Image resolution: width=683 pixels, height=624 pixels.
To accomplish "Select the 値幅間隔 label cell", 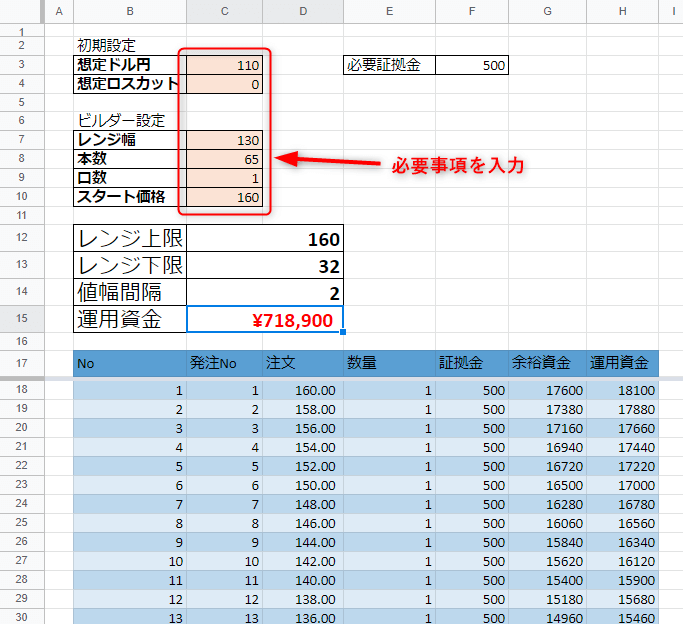I will coord(130,292).
